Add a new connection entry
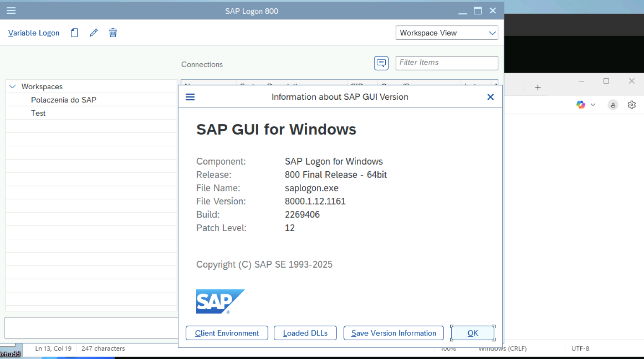This screenshot has height=359, width=644. 74,33
